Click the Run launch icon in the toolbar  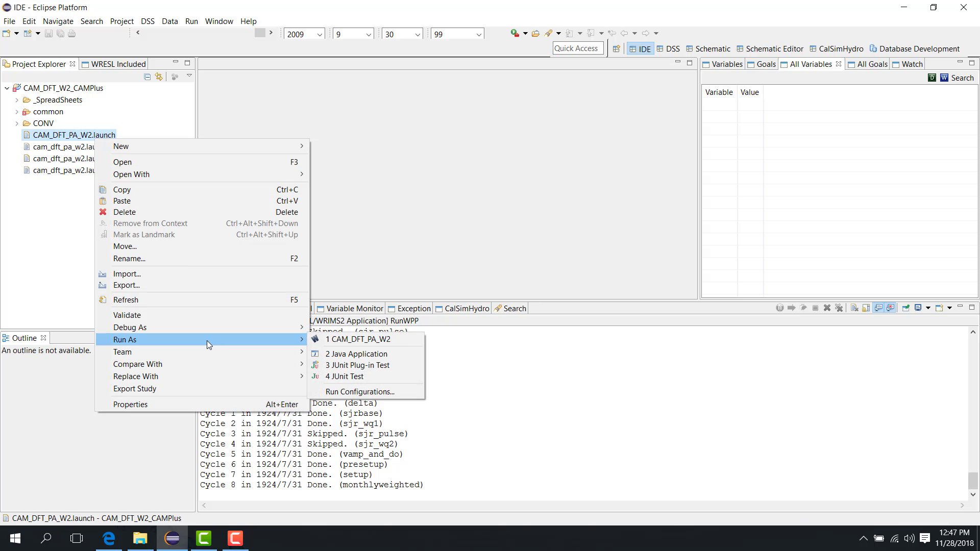(x=514, y=34)
